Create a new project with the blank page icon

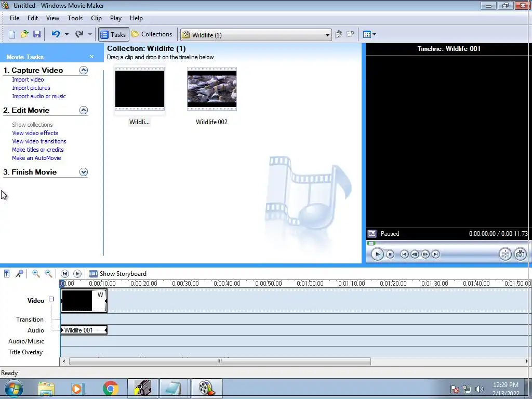tap(12, 34)
